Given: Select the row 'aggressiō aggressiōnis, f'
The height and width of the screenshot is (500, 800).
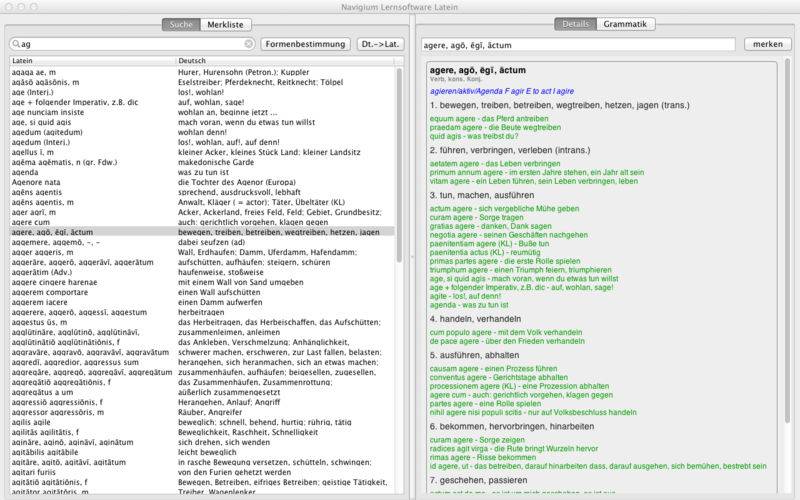Looking at the screenshot, I should coord(202,402).
